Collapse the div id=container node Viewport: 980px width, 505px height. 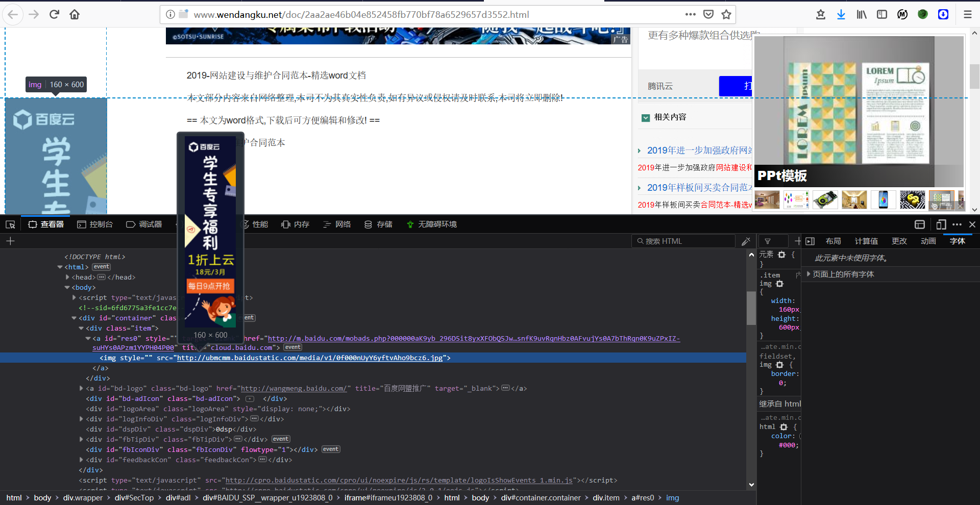point(75,318)
